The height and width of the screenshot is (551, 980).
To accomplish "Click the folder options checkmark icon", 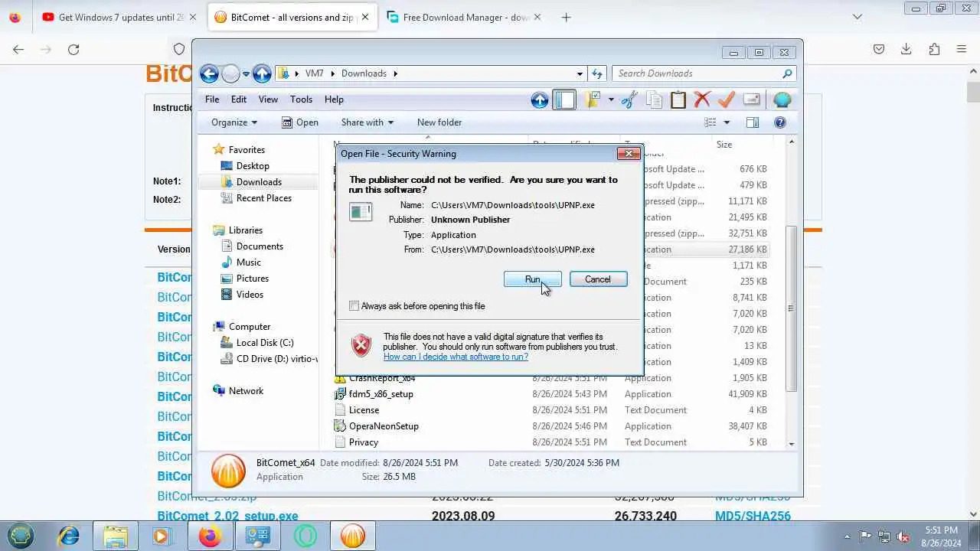I will click(x=592, y=99).
